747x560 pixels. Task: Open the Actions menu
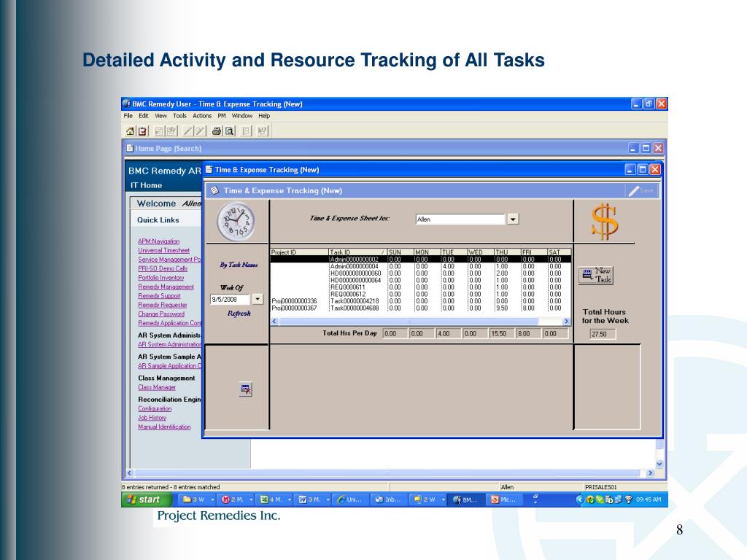pos(202,116)
